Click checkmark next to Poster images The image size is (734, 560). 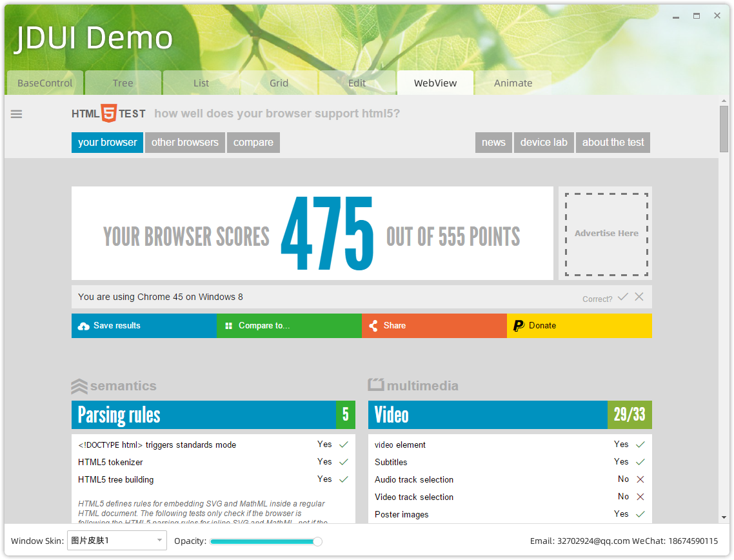pos(640,514)
